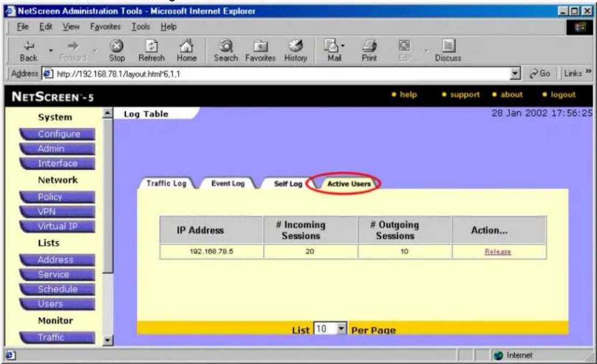Expand the Links toolbar chevron
The width and height of the screenshot is (597, 364).
589,71
